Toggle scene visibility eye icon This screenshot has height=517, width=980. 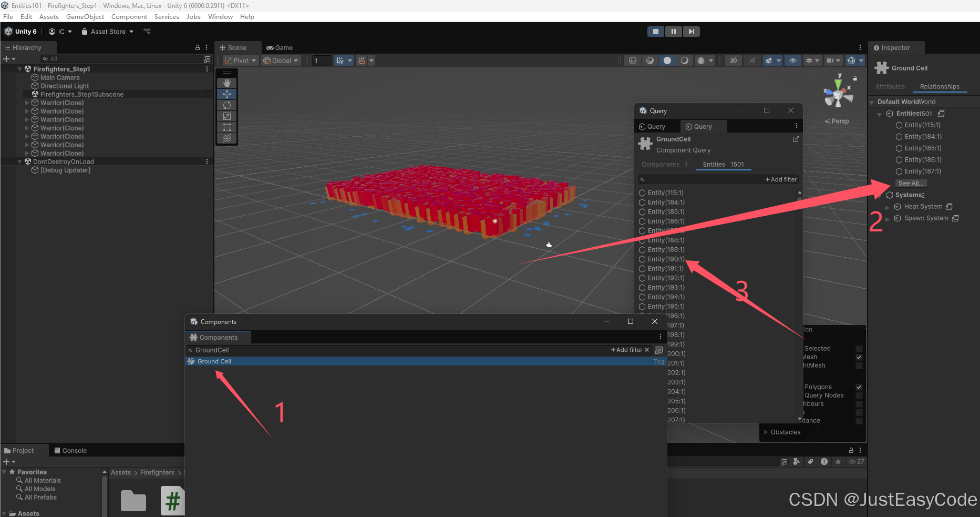pyautogui.click(x=793, y=60)
